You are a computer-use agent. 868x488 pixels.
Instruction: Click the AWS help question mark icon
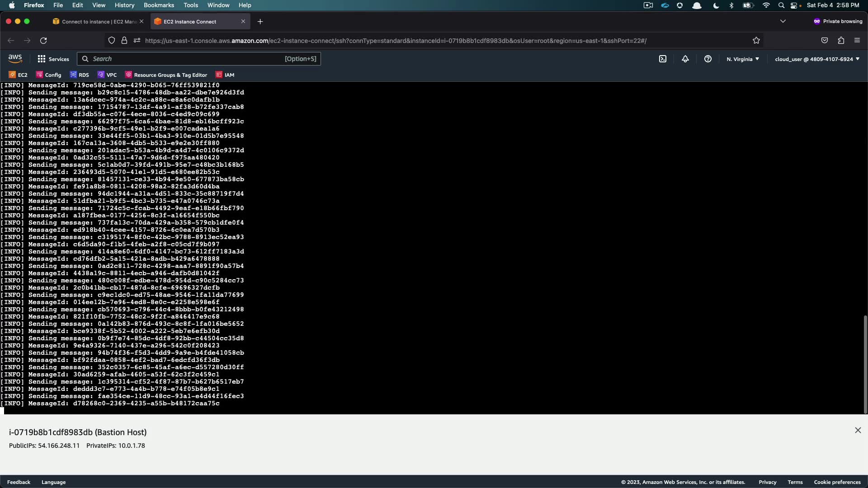coord(708,59)
